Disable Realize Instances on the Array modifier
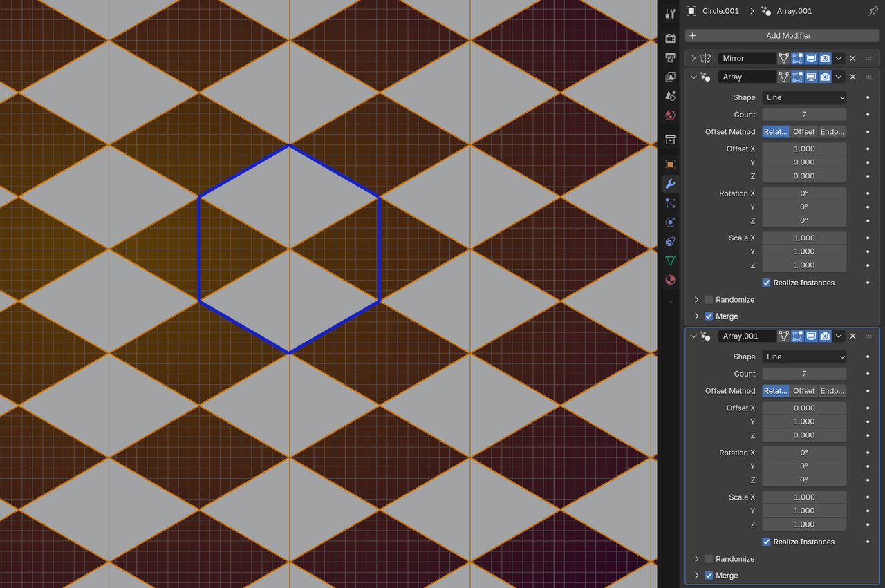Screen dimensions: 885x588 tap(766, 282)
